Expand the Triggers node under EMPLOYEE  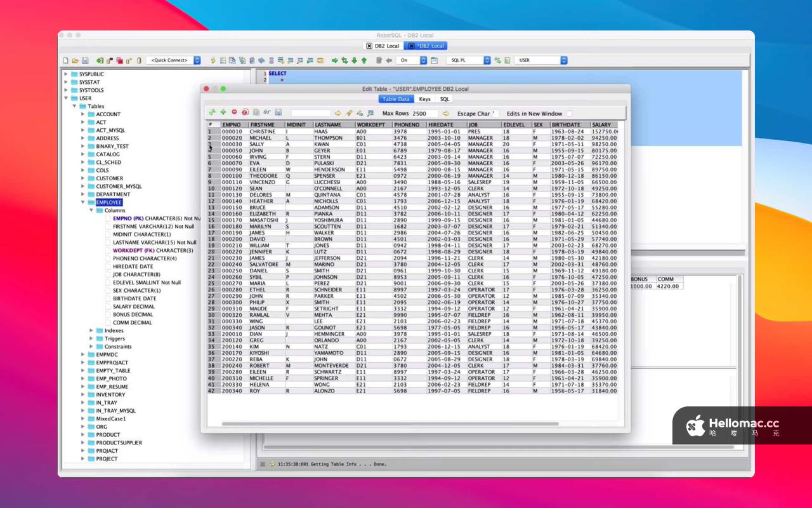[x=91, y=338]
